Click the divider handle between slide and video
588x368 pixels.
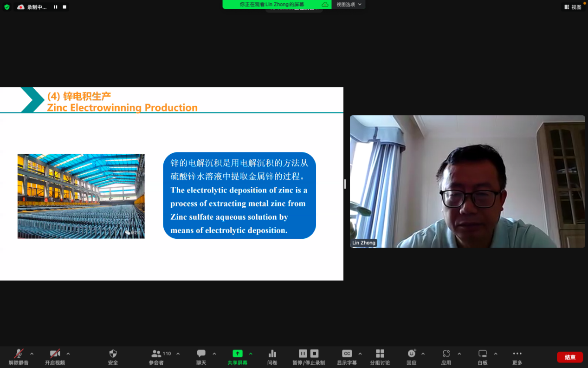click(345, 184)
